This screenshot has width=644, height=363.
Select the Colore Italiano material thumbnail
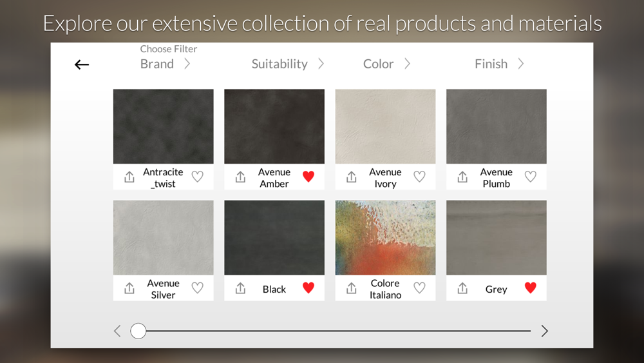[385, 238]
